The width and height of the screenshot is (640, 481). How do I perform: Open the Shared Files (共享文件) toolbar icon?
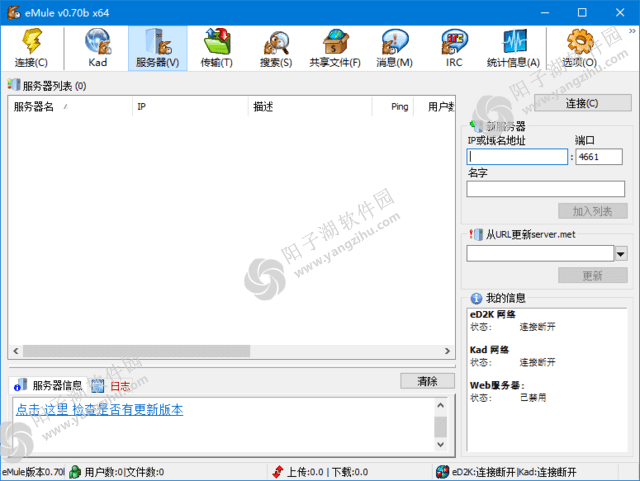coord(335,42)
